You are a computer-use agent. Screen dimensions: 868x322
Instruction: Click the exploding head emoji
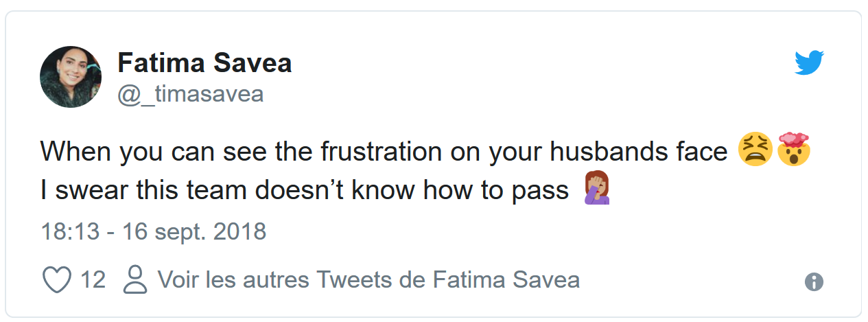click(794, 151)
